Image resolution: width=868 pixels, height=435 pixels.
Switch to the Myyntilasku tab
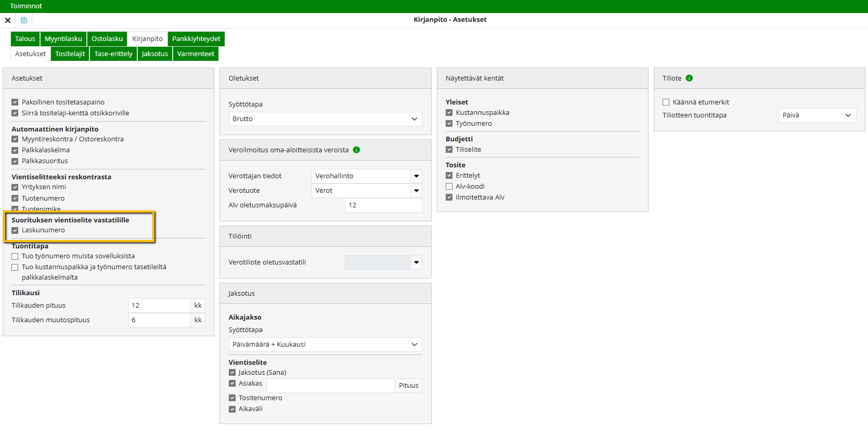(x=63, y=39)
